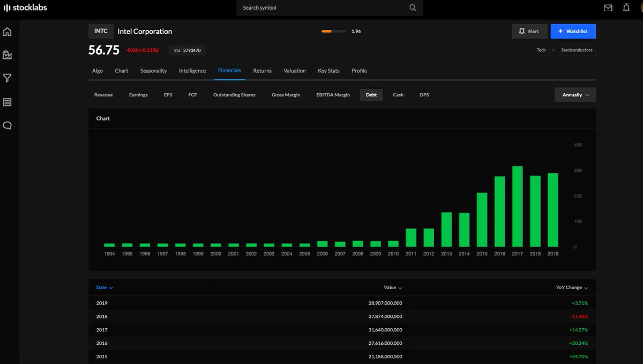
Task: Switch to the Key Stats tab
Action: point(328,71)
